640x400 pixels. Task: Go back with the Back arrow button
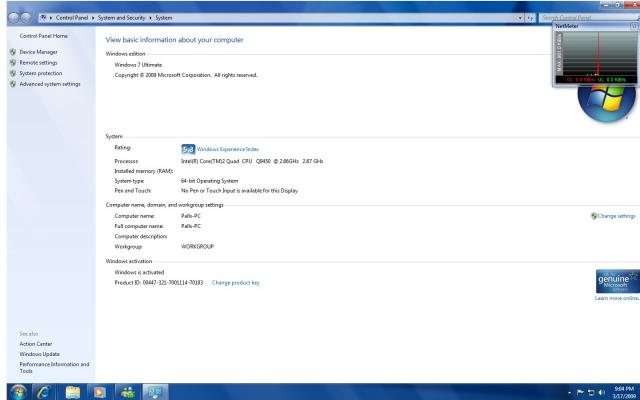click(13, 18)
